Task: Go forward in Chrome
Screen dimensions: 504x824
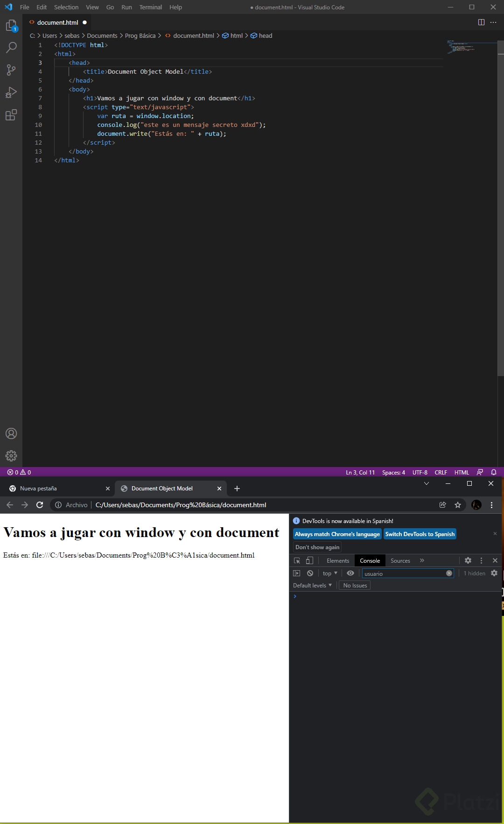Action: pos(25,505)
